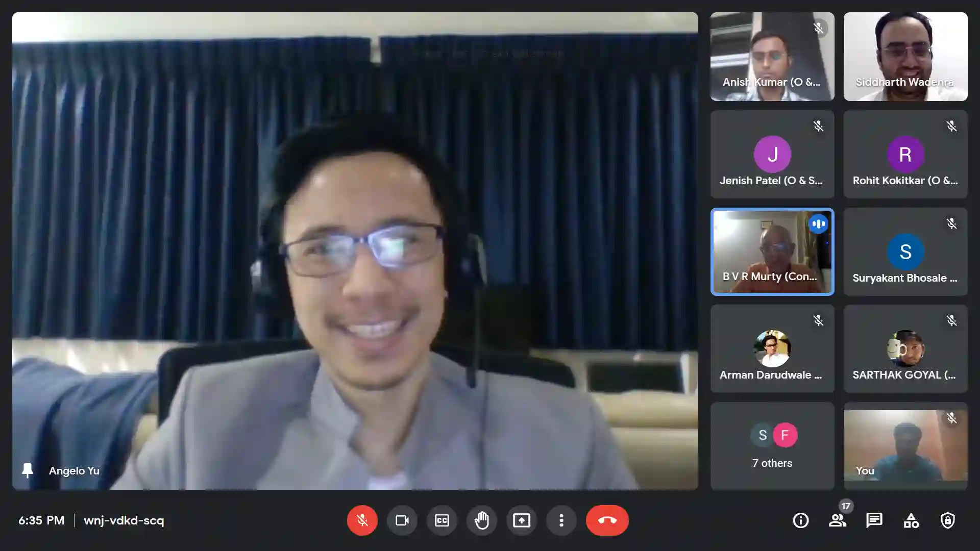Click the wnj-vdkd-scq meeting code
980x551 pixels.
pos(124,520)
